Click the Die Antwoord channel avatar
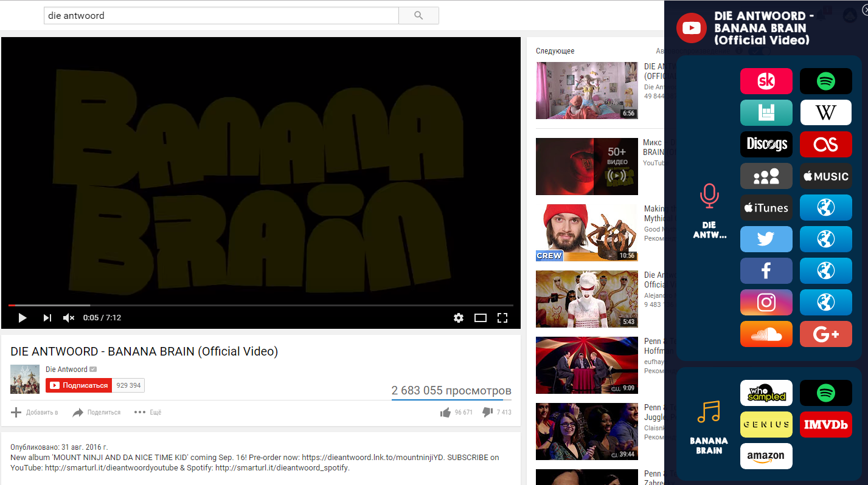Viewport: 868px width, 485px height. coord(25,379)
